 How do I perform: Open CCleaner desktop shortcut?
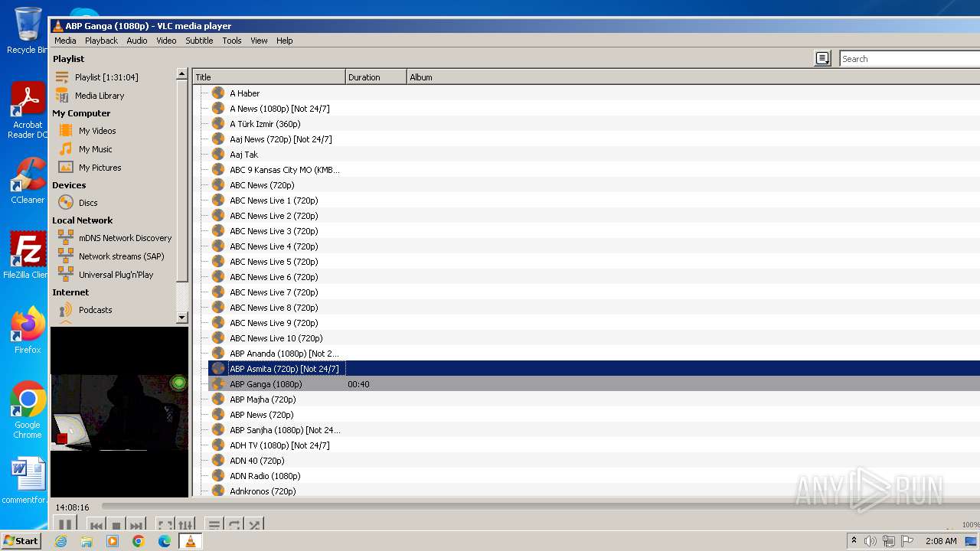pos(28,181)
